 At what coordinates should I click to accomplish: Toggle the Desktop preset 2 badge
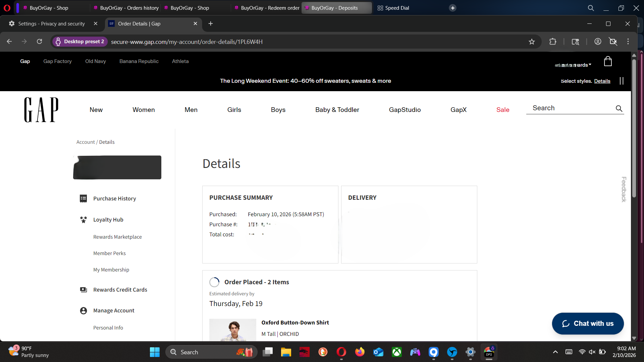coord(80,42)
